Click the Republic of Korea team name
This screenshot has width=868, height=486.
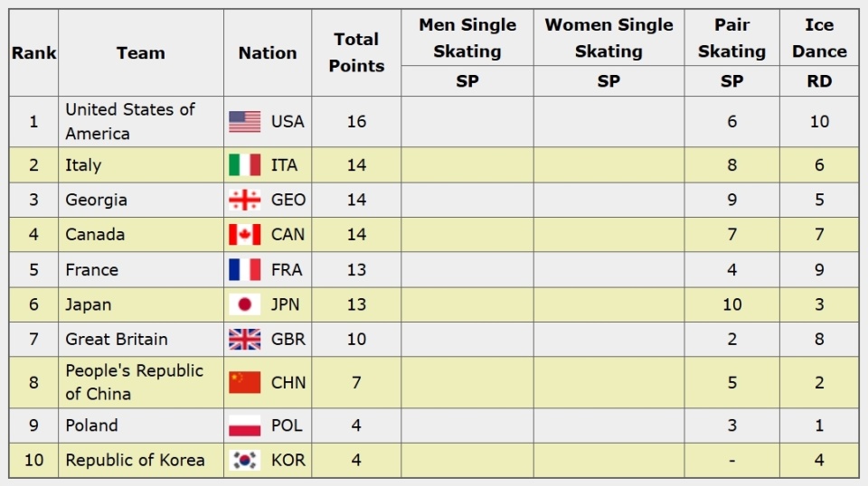coord(135,460)
